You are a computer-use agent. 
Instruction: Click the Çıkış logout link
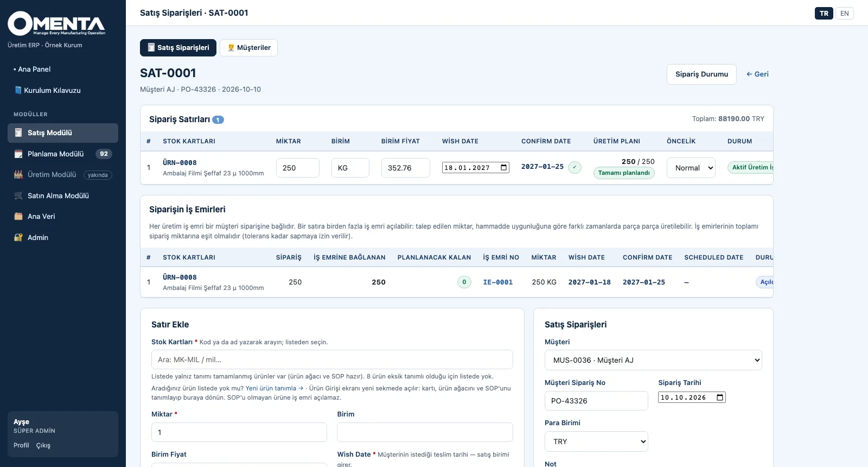coord(43,445)
